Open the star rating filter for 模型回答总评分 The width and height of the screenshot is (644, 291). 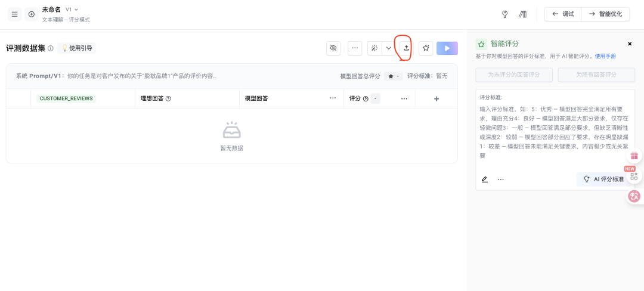394,76
